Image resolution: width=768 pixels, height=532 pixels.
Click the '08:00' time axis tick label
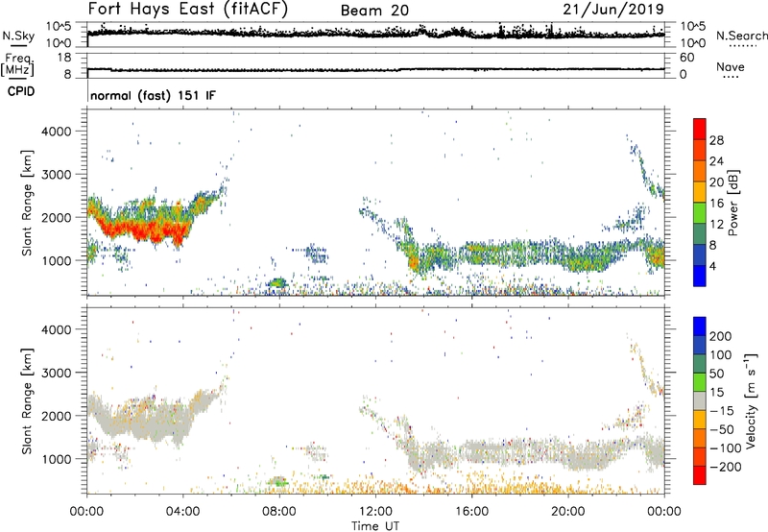pos(279,512)
